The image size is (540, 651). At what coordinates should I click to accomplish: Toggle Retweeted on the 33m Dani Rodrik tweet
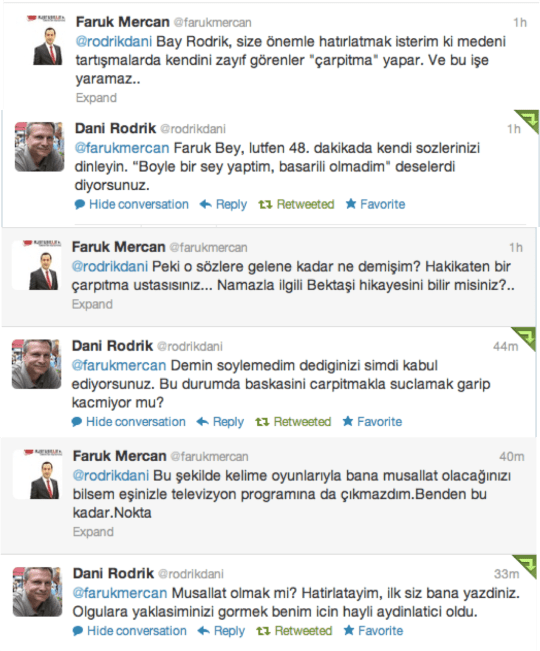(x=295, y=631)
